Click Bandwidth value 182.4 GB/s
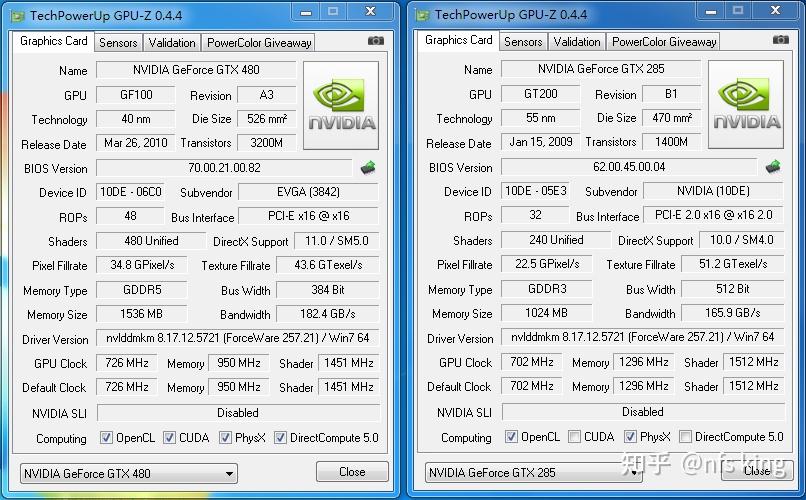 328,313
